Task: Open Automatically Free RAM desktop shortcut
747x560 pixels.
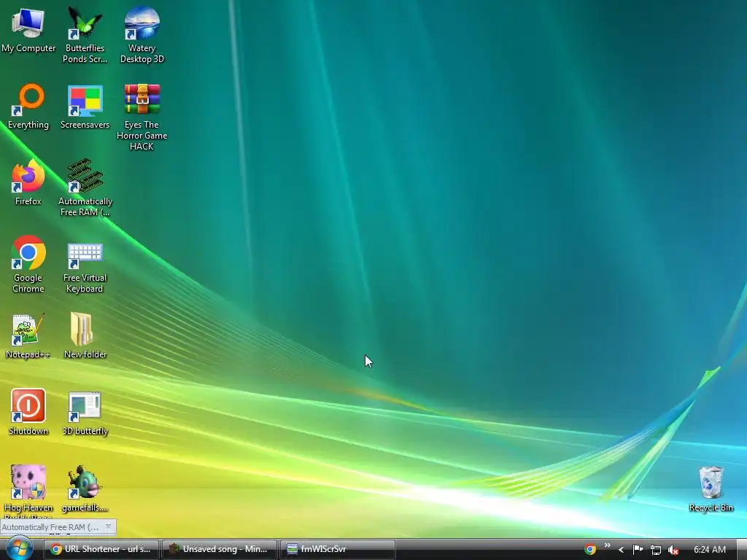Action: [85, 187]
